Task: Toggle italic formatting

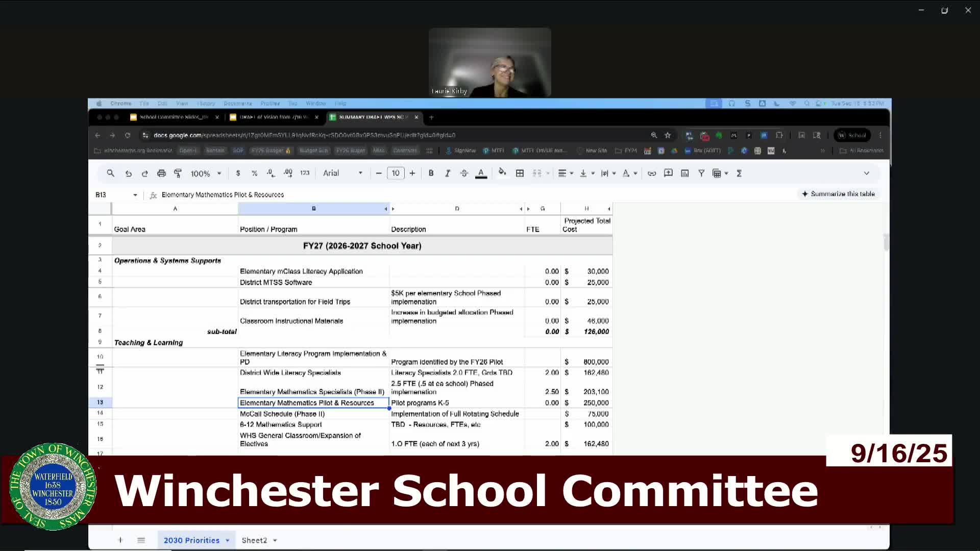Action: click(x=447, y=173)
